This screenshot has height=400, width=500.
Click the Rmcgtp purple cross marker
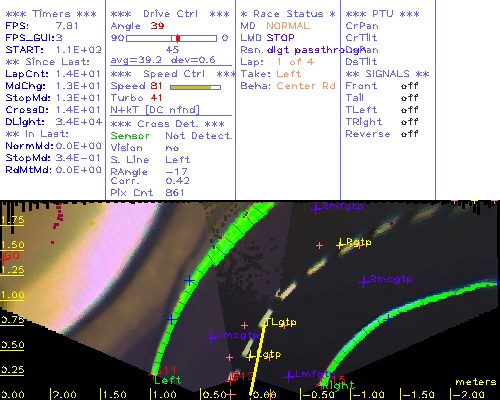point(364,282)
